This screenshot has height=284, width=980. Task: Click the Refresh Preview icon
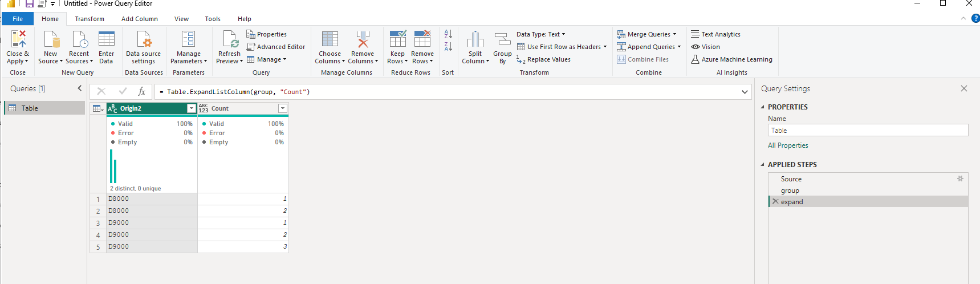[x=230, y=39]
